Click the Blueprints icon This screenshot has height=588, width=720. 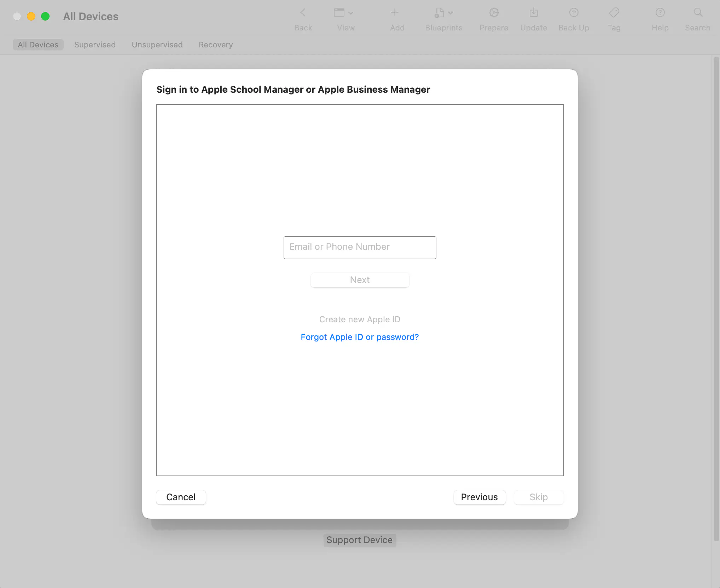[440, 13]
